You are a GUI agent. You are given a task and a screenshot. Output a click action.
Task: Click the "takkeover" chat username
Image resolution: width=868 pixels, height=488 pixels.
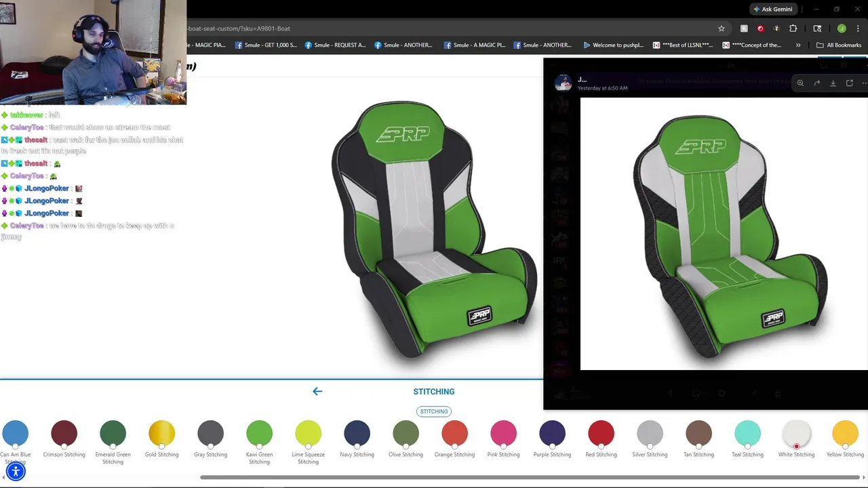click(26, 115)
